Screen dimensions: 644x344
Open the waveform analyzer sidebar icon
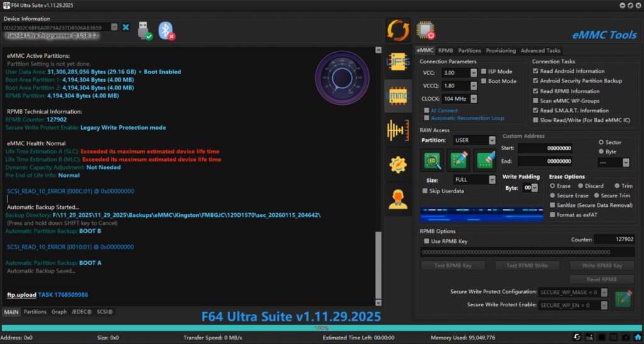pyautogui.click(x=398, y=131)
